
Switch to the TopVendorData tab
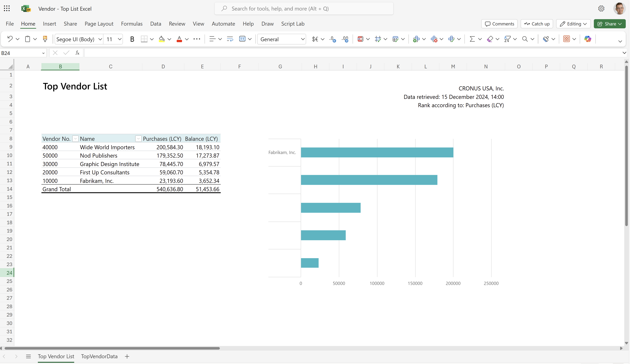point(99,356)
